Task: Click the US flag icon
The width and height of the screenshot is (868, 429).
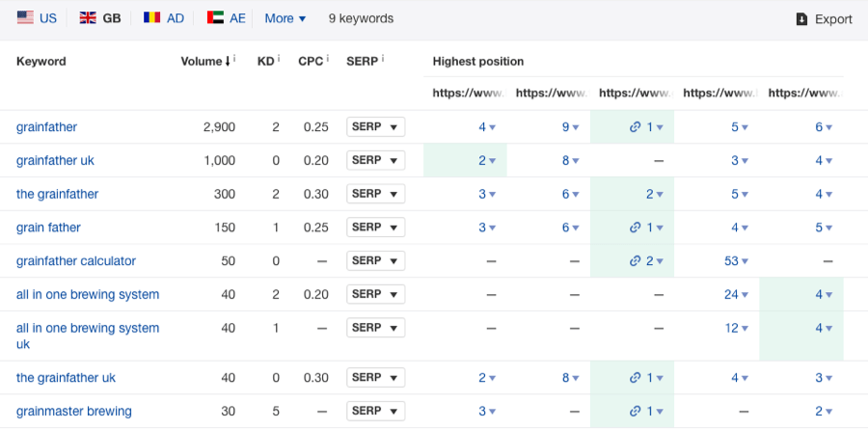Action: click(25, 18)
